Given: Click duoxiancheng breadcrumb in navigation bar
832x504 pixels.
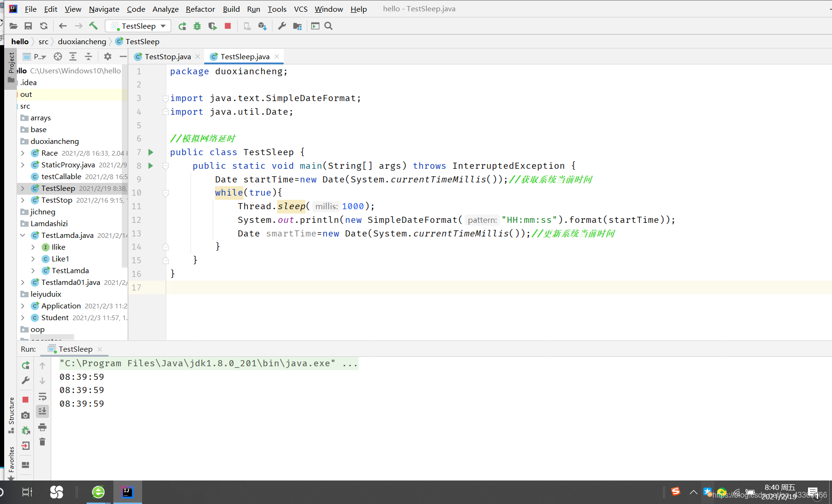Looking at the screenshot, I should [x=82, y=41].
